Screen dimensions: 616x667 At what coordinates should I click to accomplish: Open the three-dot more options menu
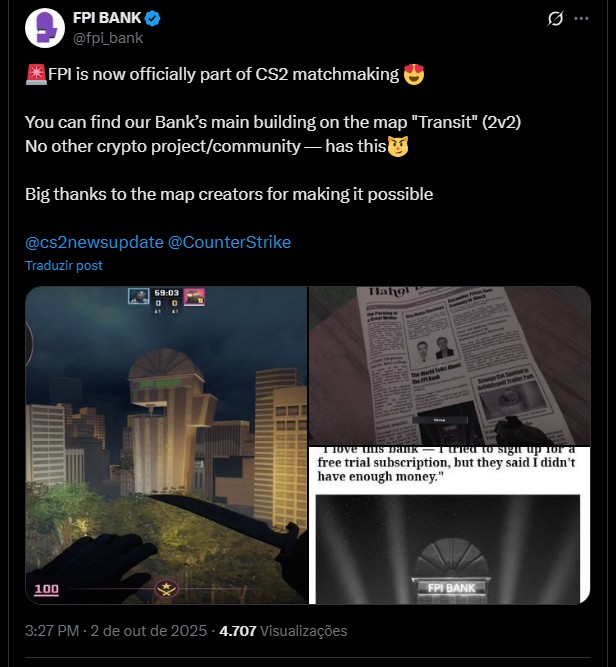[581, 19]
